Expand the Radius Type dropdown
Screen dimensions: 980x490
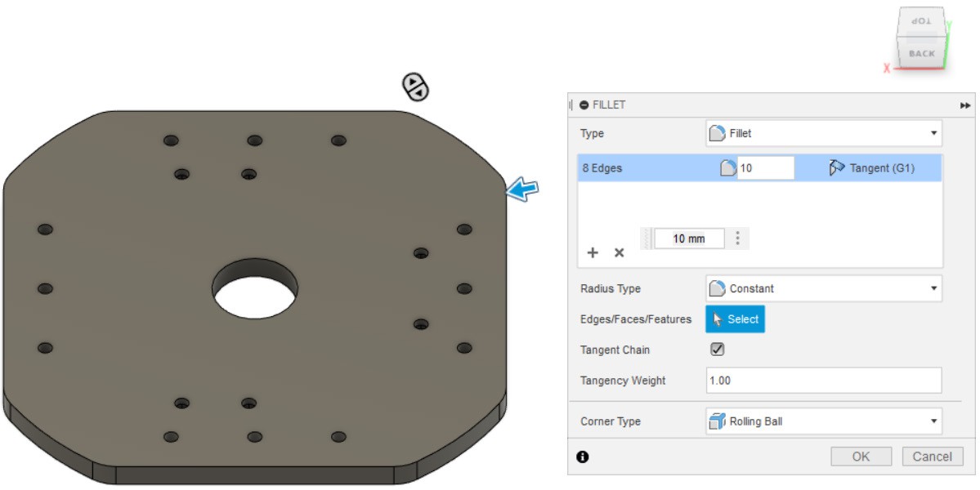coord(823,288)
